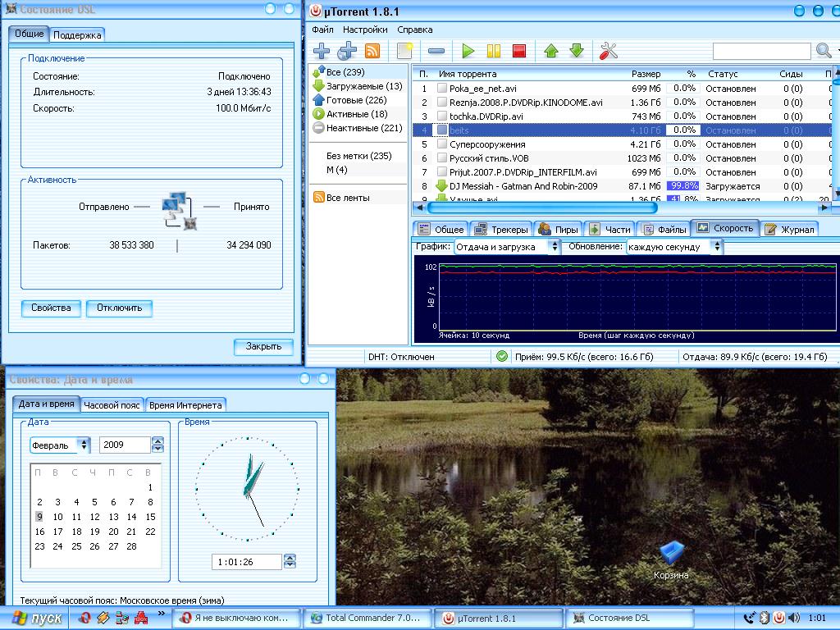Switch to the Пиры tab
This screenshot has height=630, width=840.
pos(558,230)
